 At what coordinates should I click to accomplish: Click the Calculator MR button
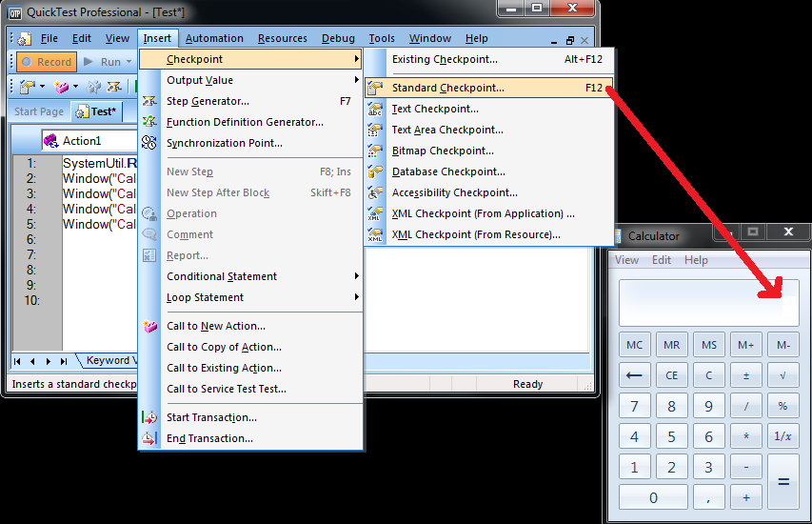pyautogui.click(x=672, y=345)
